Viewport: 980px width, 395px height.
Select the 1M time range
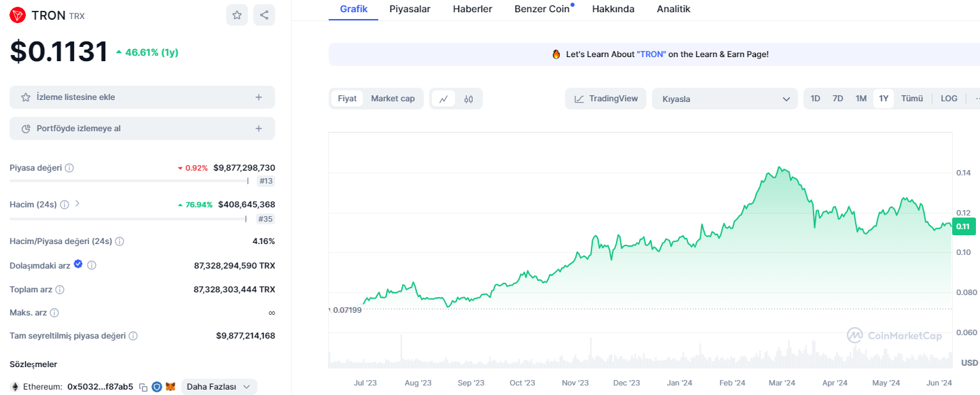coord(860,98)
